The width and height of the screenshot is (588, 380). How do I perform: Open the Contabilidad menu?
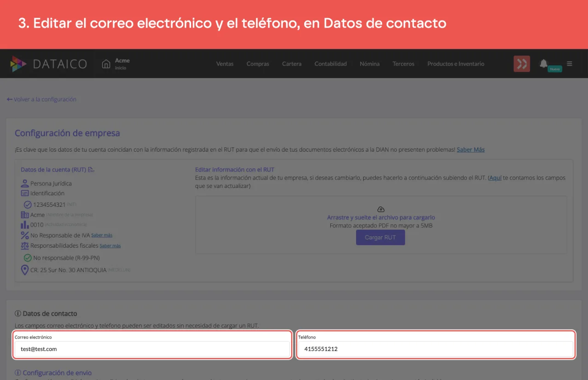click(x=330, y=64)
